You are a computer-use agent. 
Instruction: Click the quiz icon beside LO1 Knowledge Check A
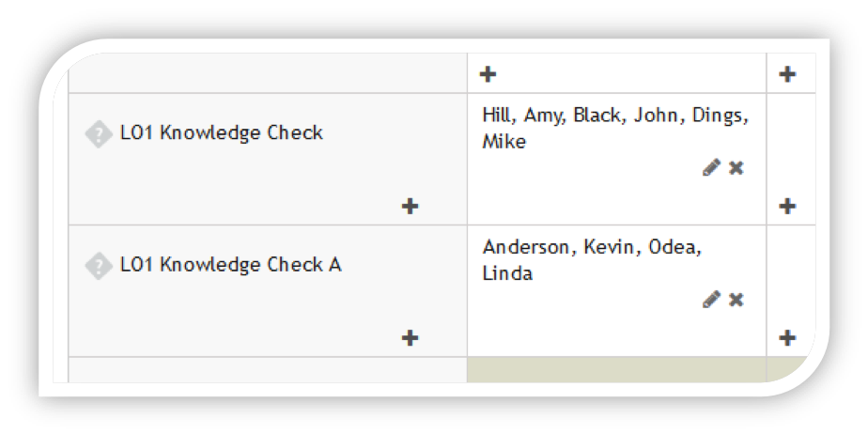pos(98,266)
